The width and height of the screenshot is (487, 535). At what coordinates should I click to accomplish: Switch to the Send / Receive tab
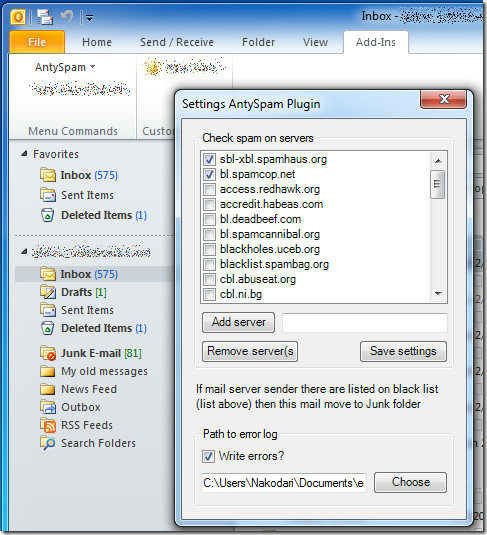tap(177, 42)
